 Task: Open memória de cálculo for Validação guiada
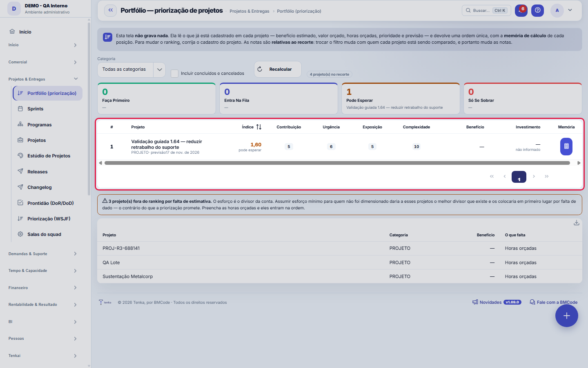(566, 146)
